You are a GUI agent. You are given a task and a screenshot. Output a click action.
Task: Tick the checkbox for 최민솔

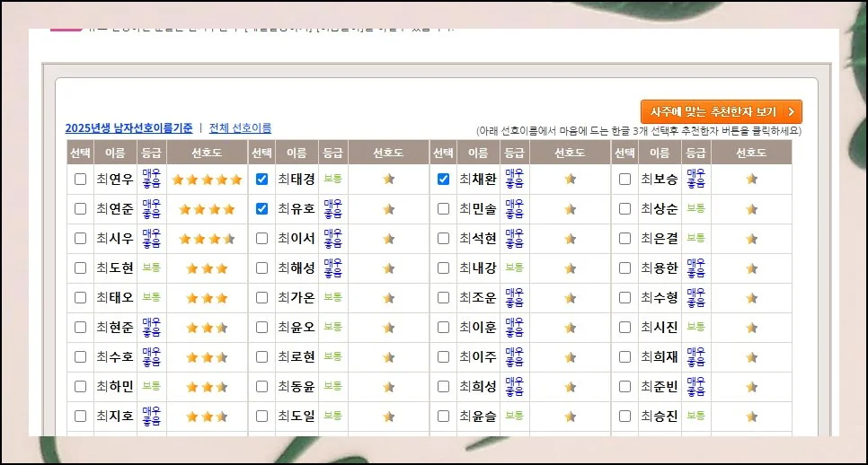tap(443, 209)
